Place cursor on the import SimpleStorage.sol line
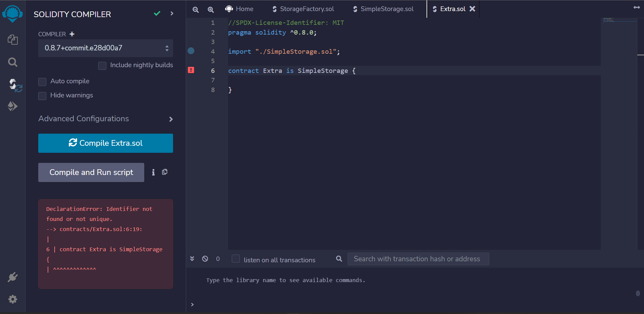 coord(284,51)
